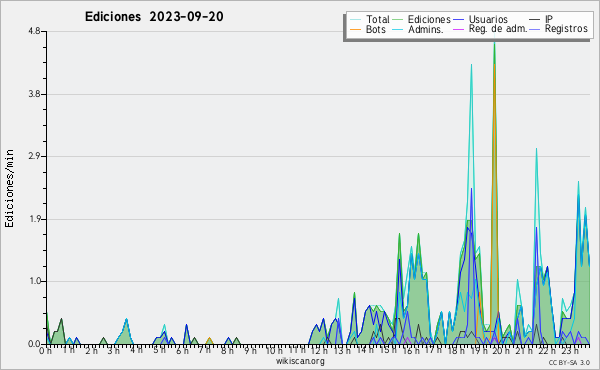600x370 pixels.
Task: Click the y-axis value 1.0
Action: 34,281
